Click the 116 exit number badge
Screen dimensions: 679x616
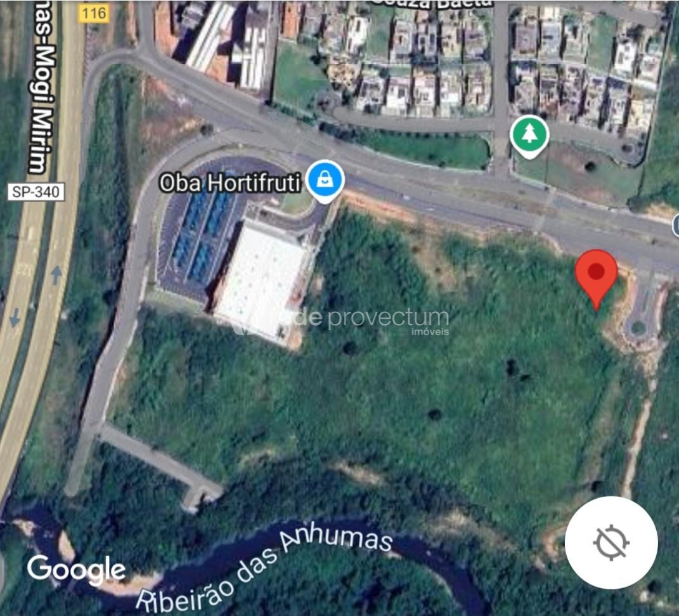pos(94,13)
